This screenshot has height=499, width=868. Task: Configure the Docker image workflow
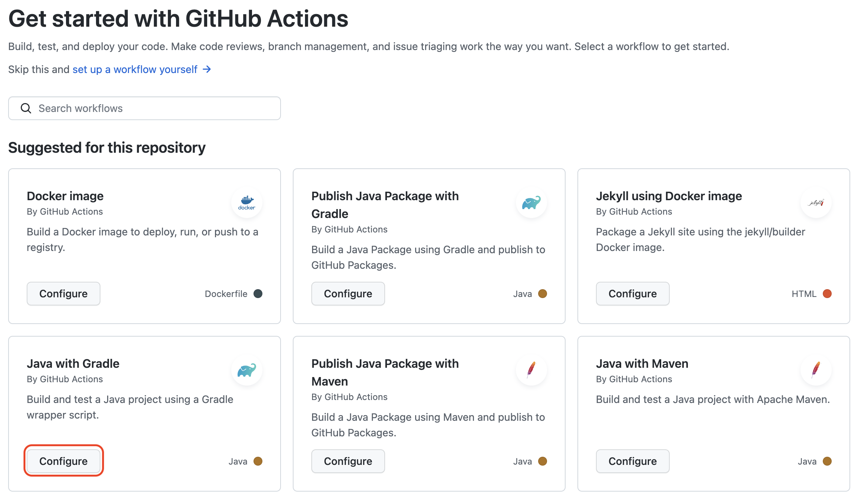(63, 294)
